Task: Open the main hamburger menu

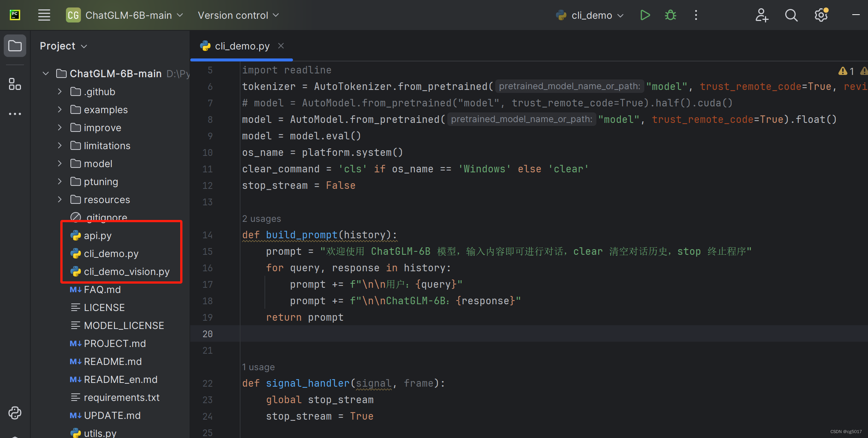Action: (x=44, y=15)
